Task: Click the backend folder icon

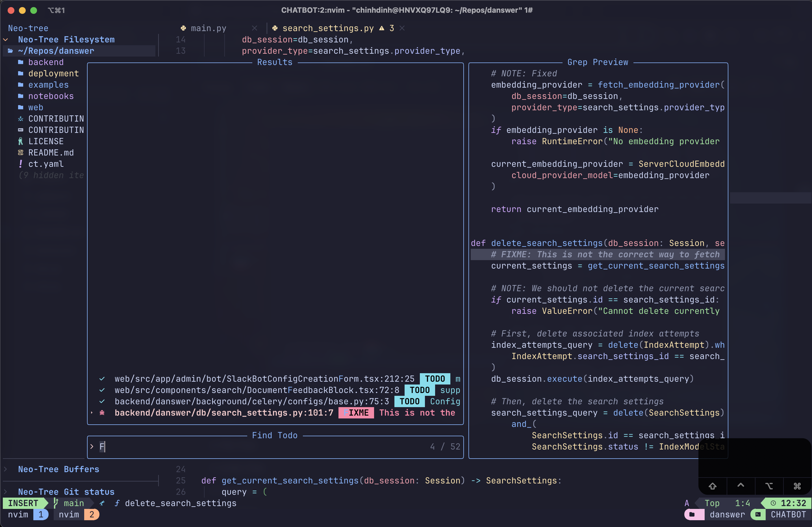Action: (20, 62)
